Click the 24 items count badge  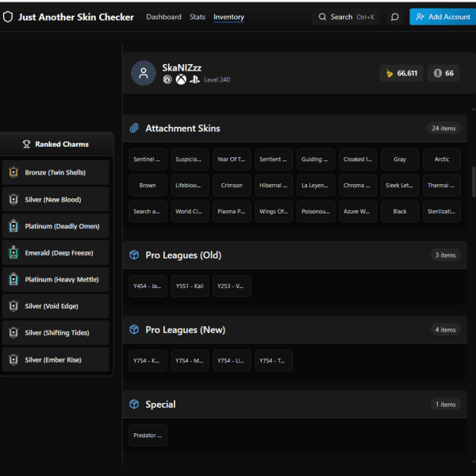[443, 128]
